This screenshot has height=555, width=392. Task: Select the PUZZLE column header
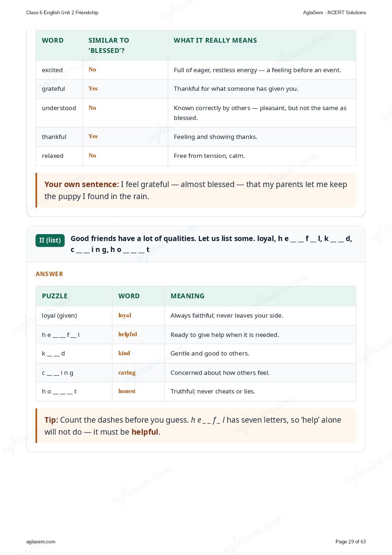pyautogui.click(x=55, y=296)
